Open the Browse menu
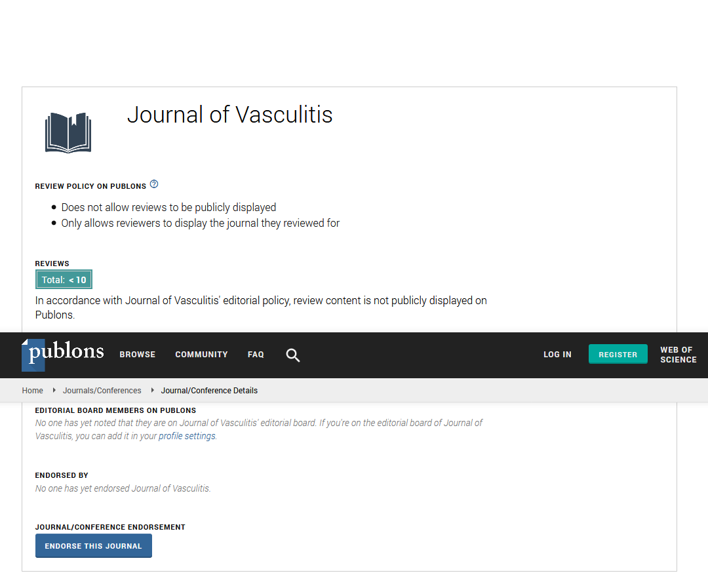The height and width of the screenshot is (588, 708). tap(138, 355)
